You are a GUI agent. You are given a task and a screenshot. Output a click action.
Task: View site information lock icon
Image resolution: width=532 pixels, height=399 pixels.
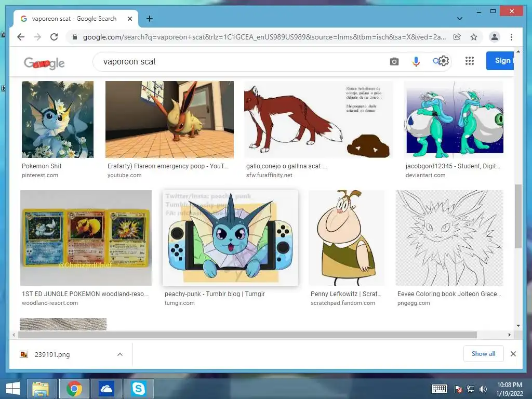click(75, 37)
